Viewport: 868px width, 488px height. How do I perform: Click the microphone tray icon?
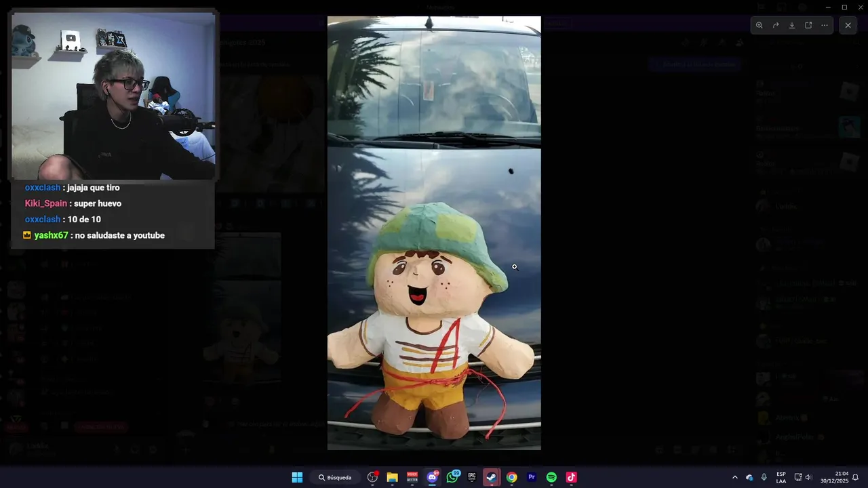point(764,477)
